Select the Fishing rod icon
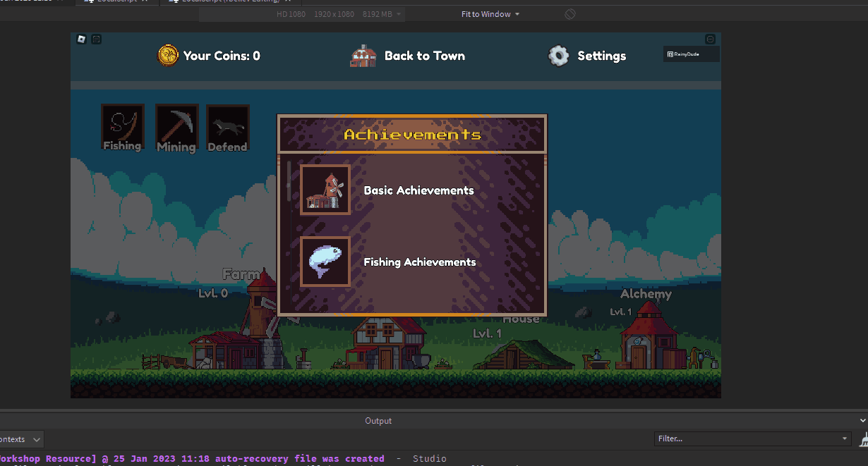The width and height of the screenshot is (868, 466). click(x=123, y=128)
